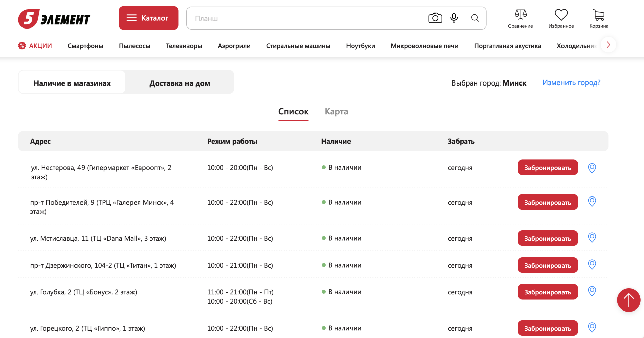Click Изменить город link
The image size is (644, 338).
tap(571, 83)
